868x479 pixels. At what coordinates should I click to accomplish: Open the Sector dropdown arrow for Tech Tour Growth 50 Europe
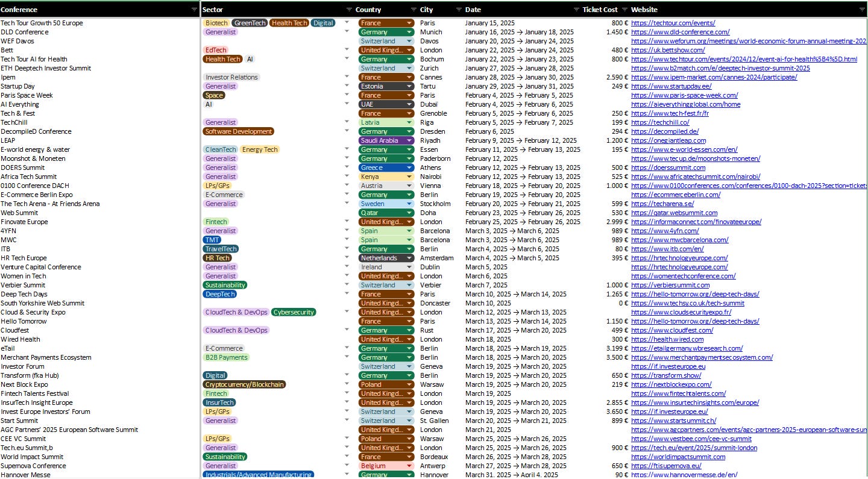click(347, 22)
